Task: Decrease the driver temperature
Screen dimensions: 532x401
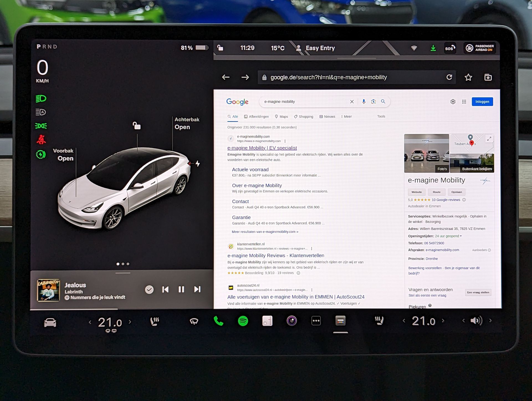Action: tap(90, 322)
